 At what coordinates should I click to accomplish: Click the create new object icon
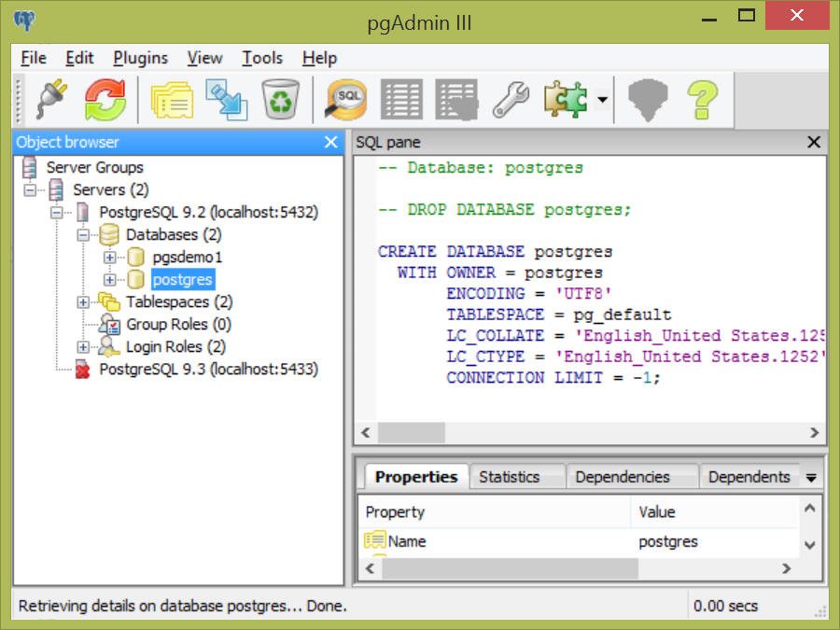point(227,100)
